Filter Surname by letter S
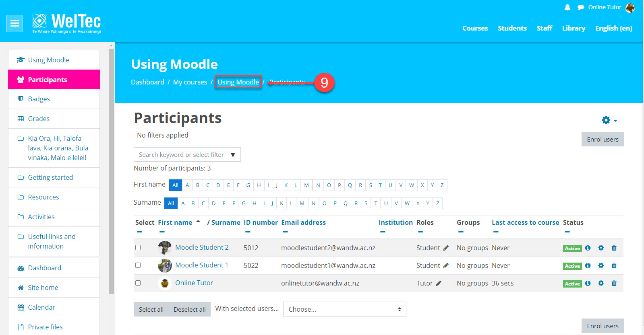 point(366,203)
